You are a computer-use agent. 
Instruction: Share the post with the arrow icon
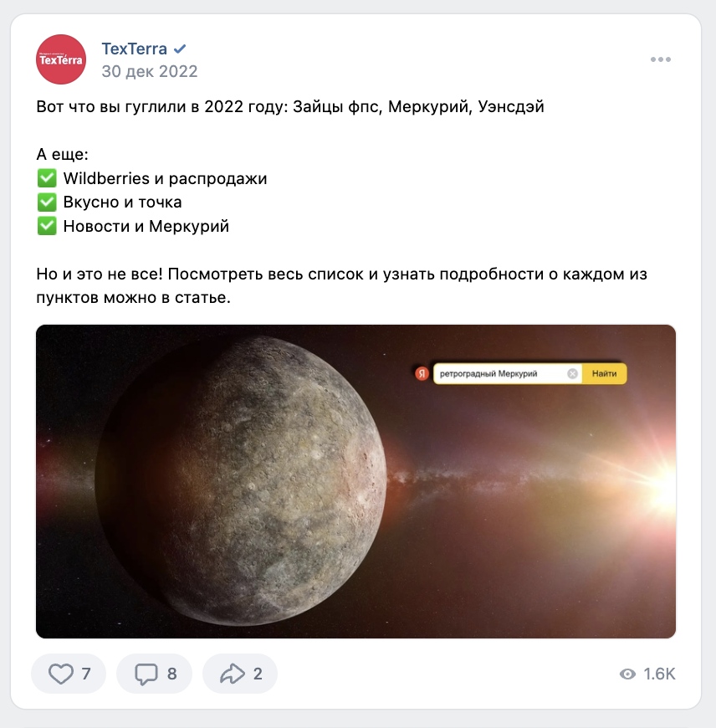232,674
